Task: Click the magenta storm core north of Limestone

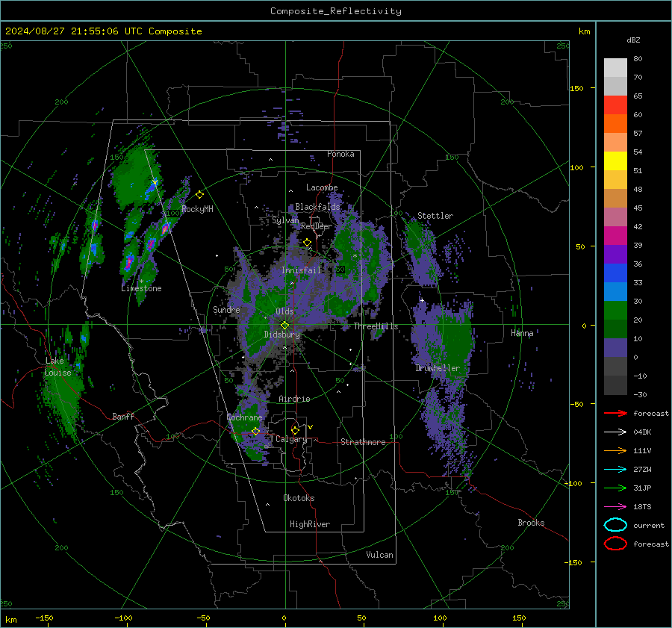Action: 128,262
